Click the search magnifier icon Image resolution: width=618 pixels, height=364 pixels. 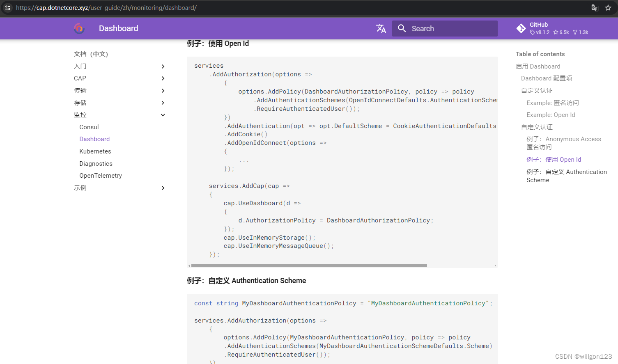pos(402,28)
